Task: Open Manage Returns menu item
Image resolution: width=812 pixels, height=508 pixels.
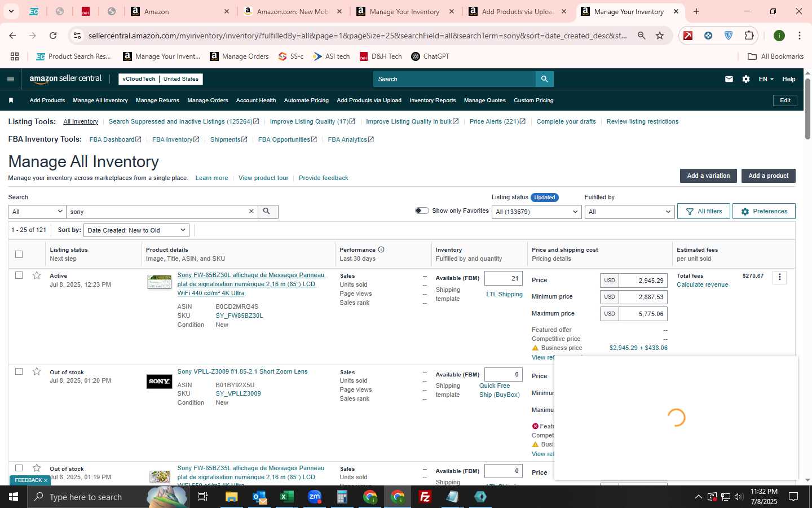Action: click(157, 100)
